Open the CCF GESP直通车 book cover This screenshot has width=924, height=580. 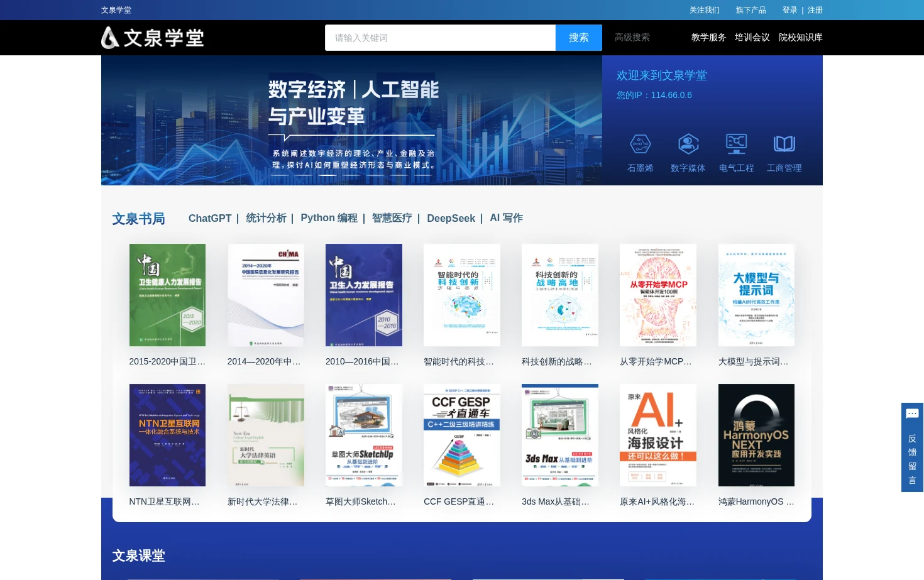click(x=462, y=435)
